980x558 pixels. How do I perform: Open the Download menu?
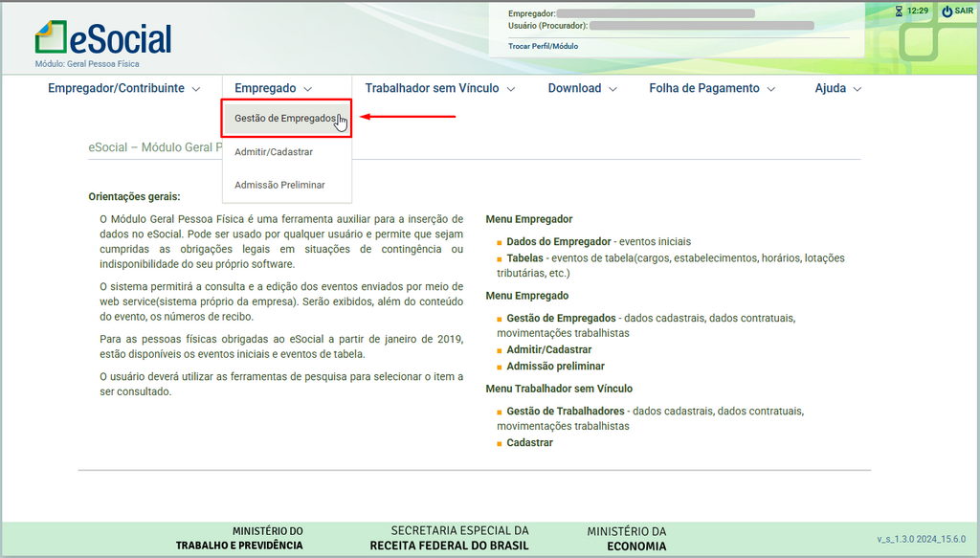pyautogui.click(x=582, y=88)
